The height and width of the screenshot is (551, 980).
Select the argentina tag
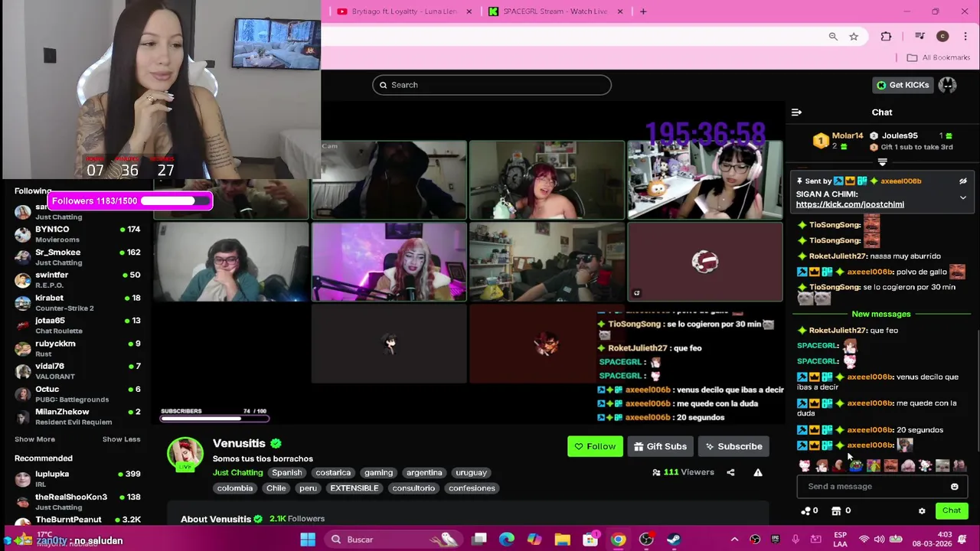(x=424, y=473)
